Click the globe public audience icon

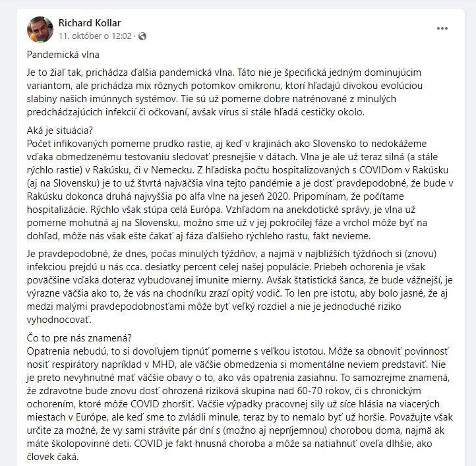point(144,35)
